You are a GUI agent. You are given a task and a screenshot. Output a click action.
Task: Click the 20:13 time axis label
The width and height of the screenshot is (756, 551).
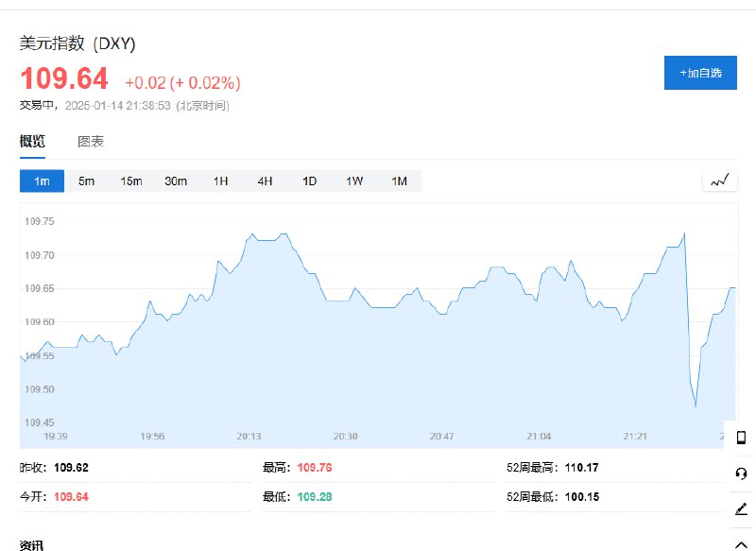point(249,437)
